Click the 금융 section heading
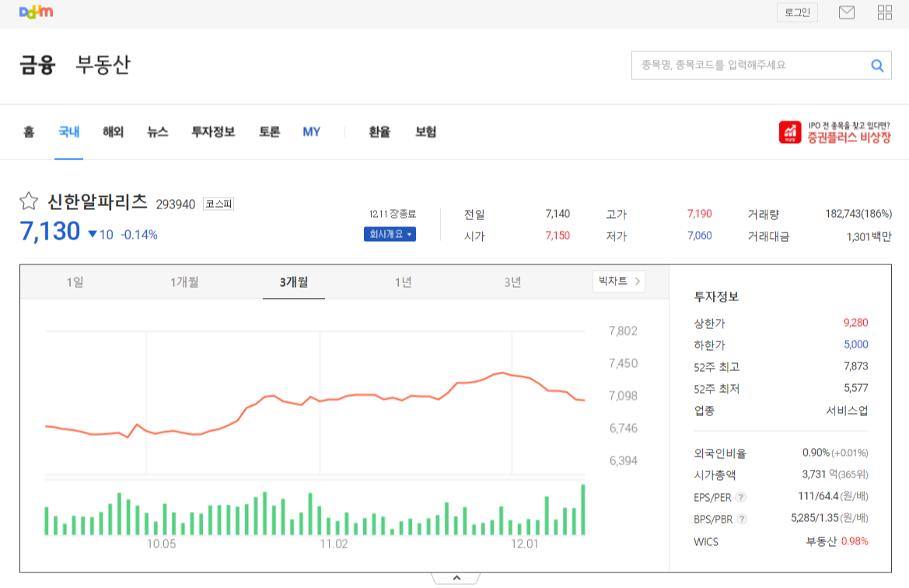909x588 pixels. coord(37,65)
